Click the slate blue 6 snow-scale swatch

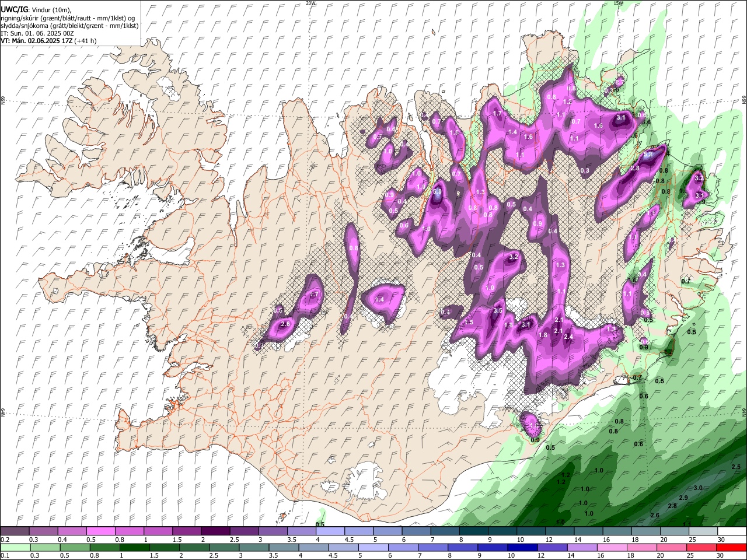click(416, 531)
